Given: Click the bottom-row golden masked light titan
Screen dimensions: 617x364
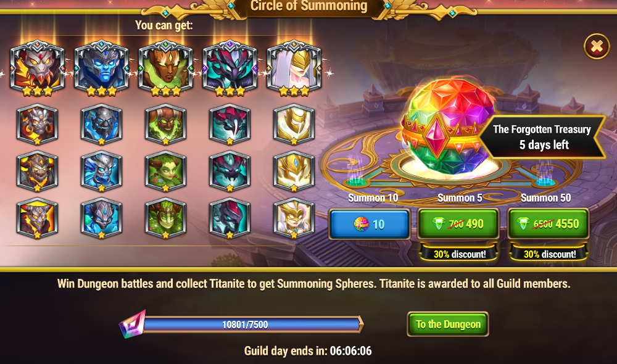Looking at the screenshot, I should [x=294, y=218].
